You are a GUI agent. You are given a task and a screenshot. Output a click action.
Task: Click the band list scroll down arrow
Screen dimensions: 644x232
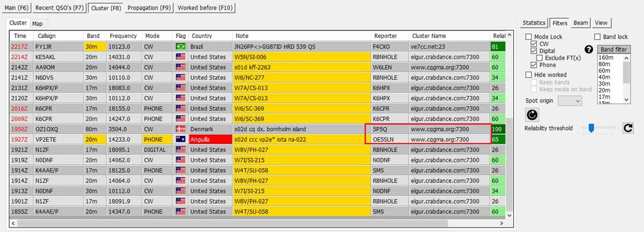(x=627, y=99)
